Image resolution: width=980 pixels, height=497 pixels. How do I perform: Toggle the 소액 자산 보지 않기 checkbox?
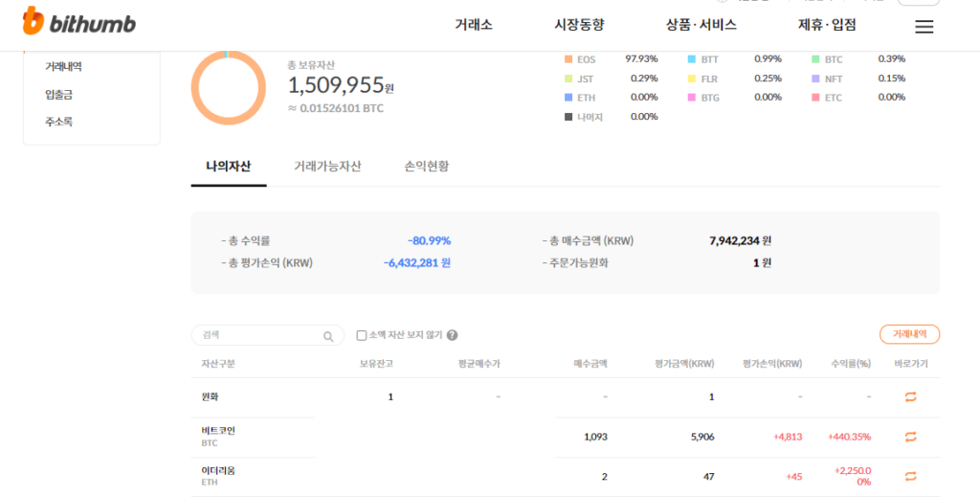[361, 335]
